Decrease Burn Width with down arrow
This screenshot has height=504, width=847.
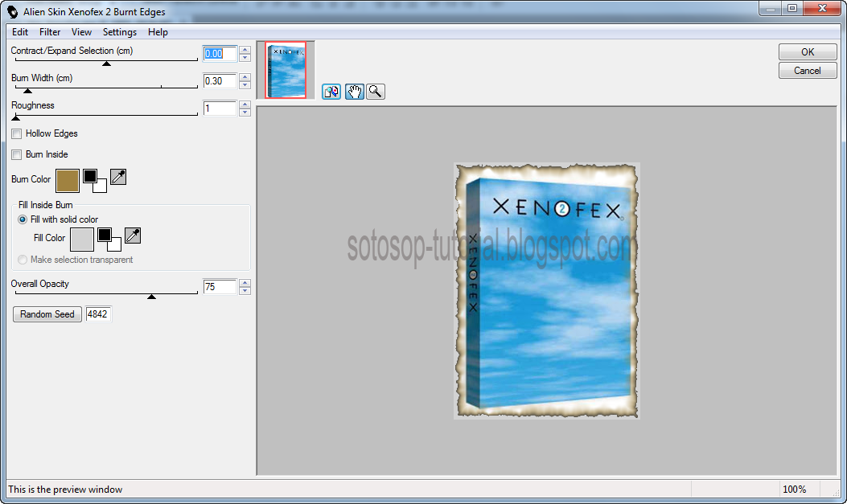click(x=245, y=84)
